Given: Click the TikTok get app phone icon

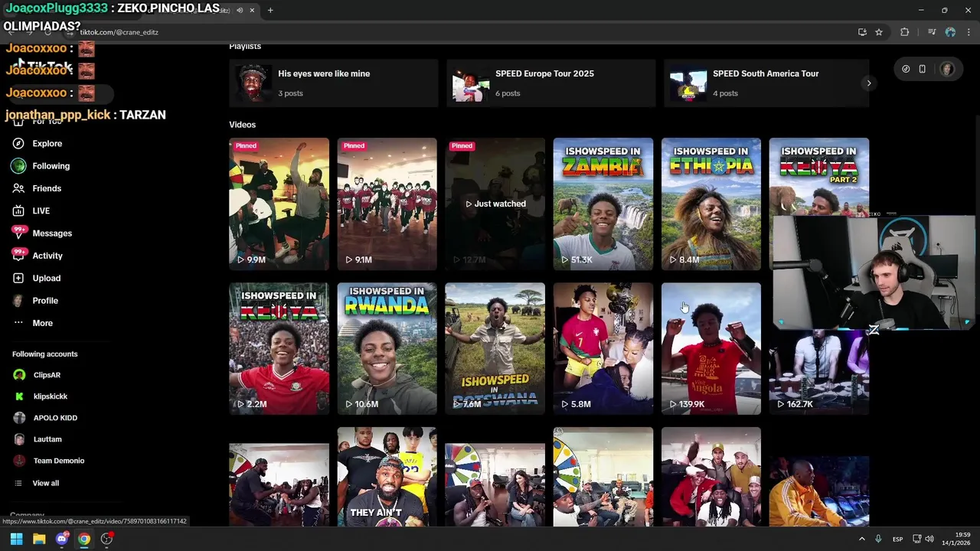Looking at the screenshot, I should coord(923,69).
